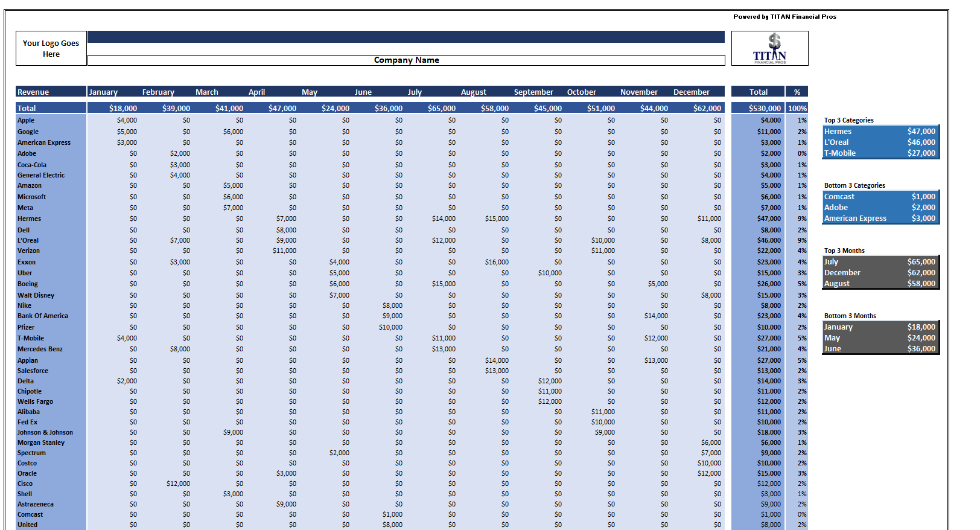Click the percent column header
The height and width of the screenshot is (530, 980).
tap(797, 92)
